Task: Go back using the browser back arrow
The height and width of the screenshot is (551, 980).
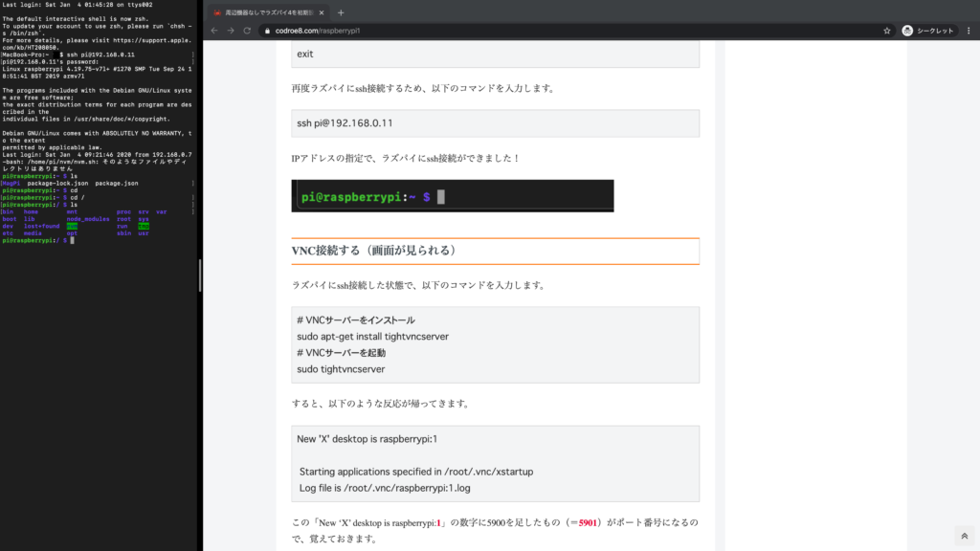Action: 214,31
